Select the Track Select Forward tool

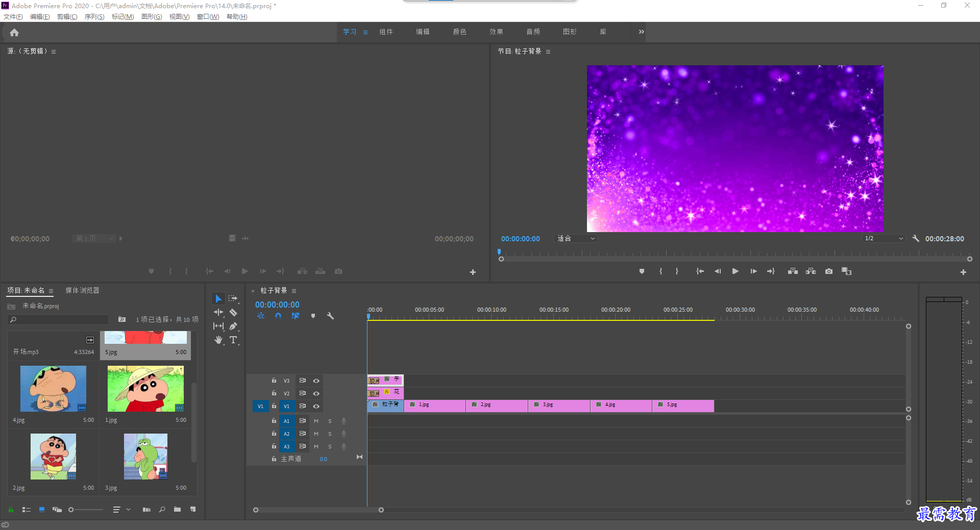point(233,298)
